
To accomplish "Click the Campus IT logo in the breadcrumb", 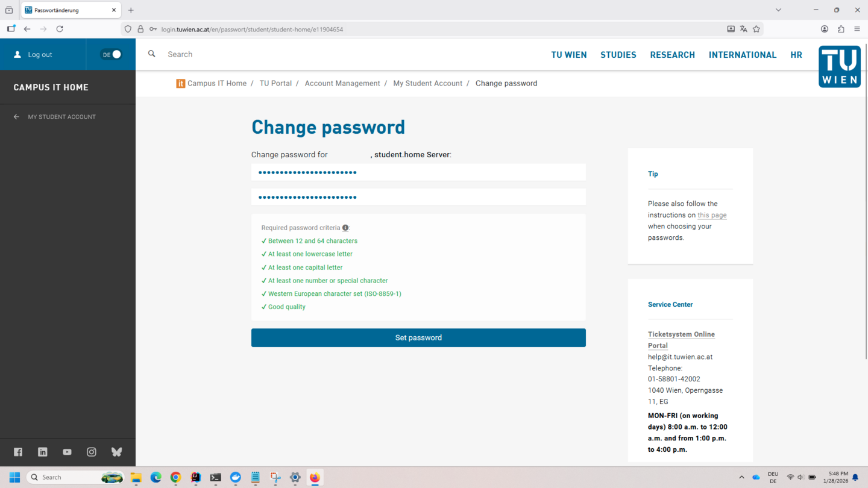I will point(180,83).
